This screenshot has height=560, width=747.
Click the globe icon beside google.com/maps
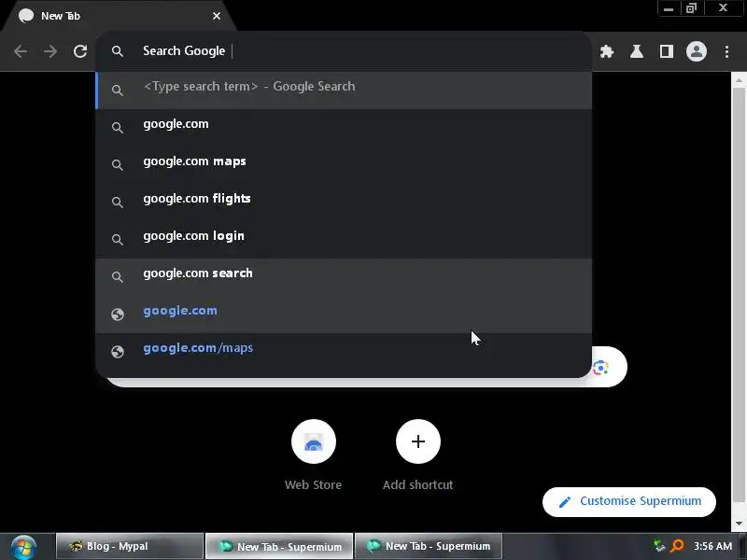click(x=118, y=352)
